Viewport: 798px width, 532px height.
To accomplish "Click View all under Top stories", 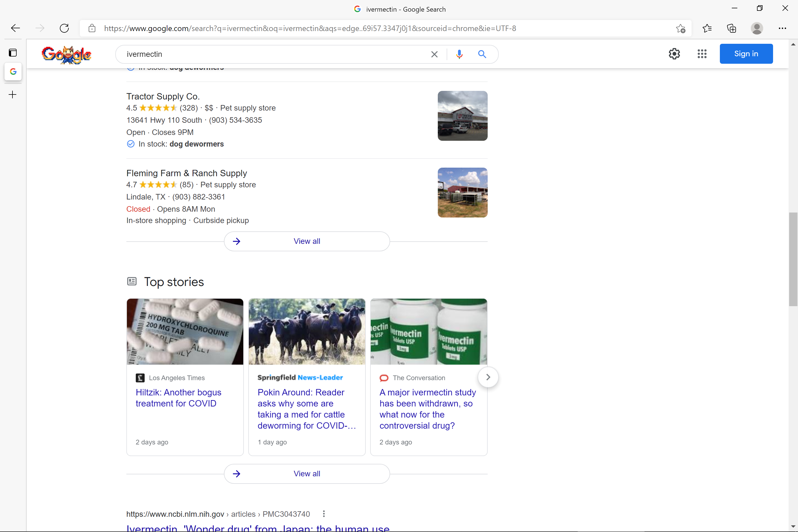I will click(307, 474).
